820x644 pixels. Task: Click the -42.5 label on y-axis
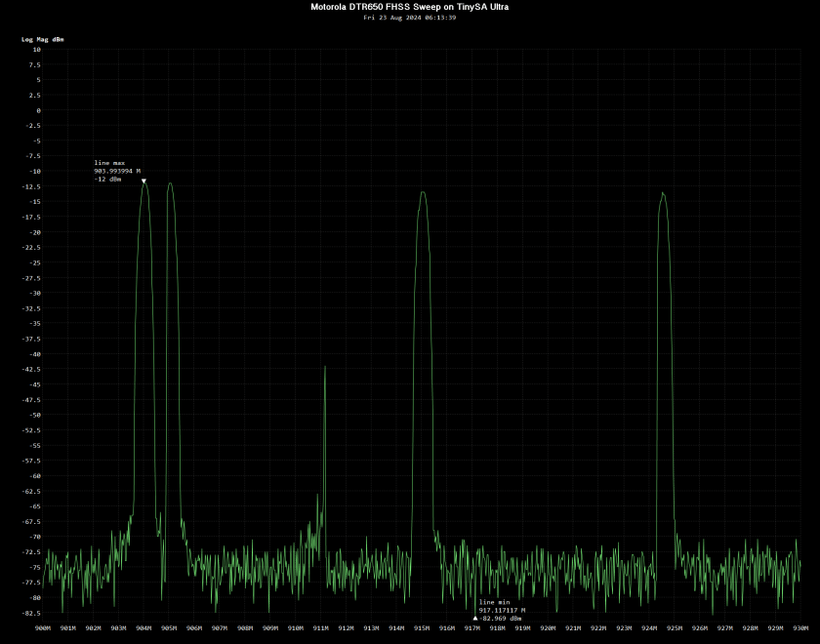tap(32, 370)
